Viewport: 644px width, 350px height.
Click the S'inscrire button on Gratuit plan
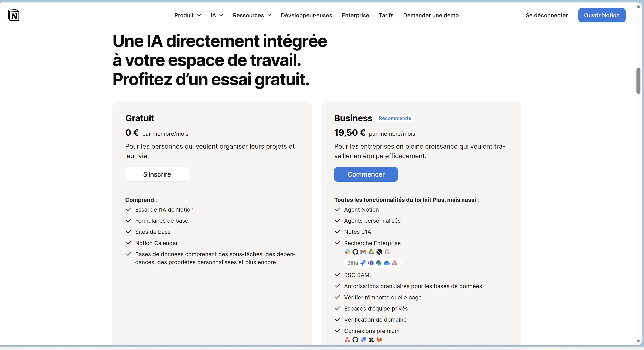157,174
